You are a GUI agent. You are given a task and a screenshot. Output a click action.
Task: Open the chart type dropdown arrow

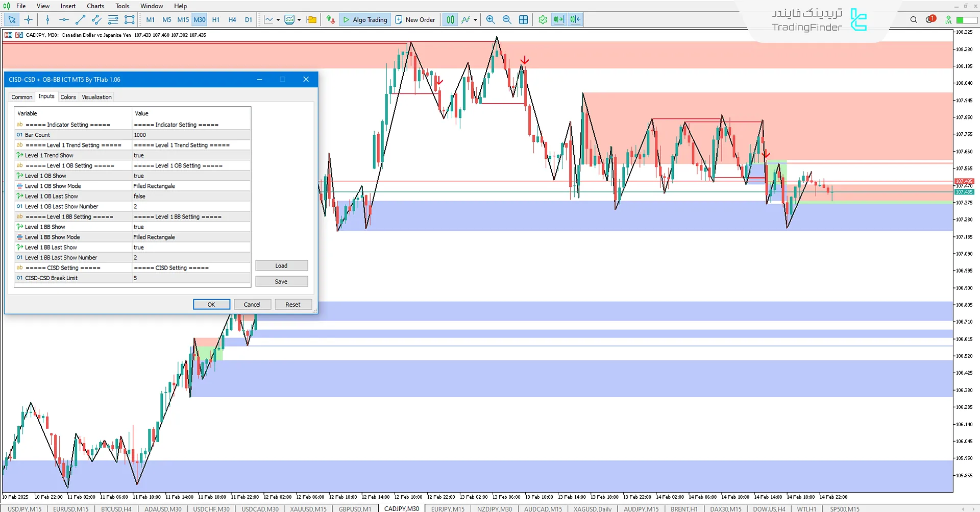[x=278, y=20]
